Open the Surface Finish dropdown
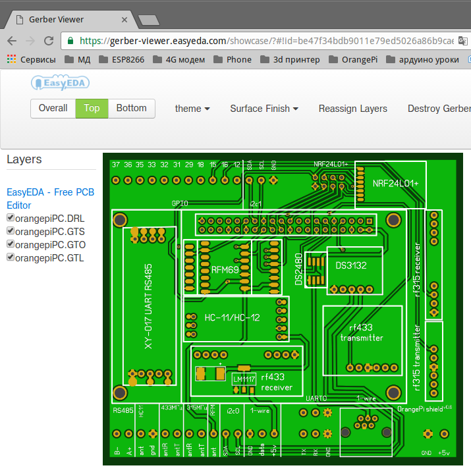 (x=263, y=109)
